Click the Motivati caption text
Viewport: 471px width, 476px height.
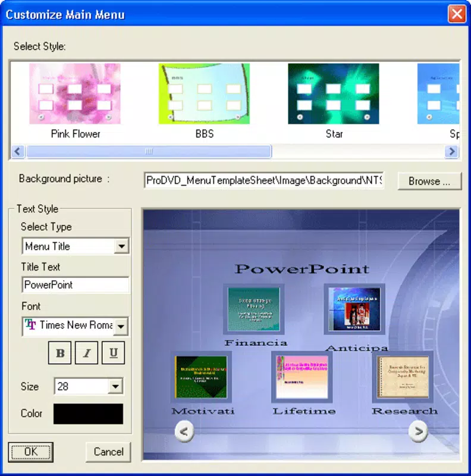coord(203,411)
